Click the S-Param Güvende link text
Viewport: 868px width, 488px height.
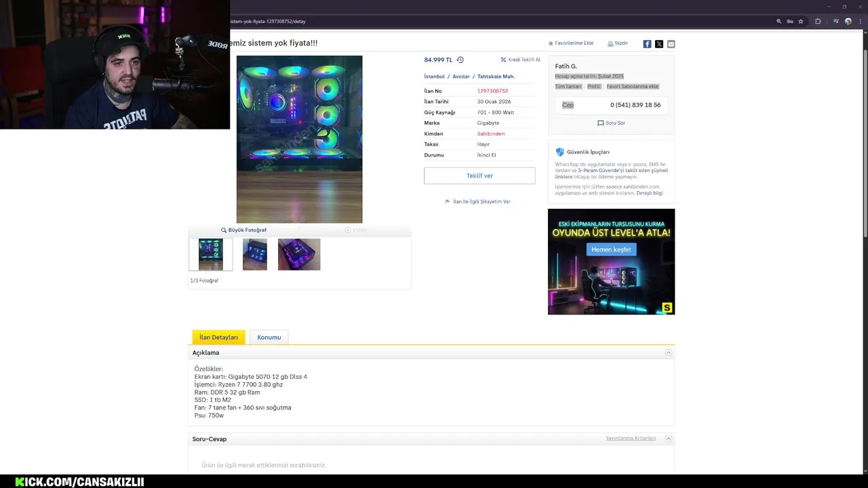coord(597,171)
